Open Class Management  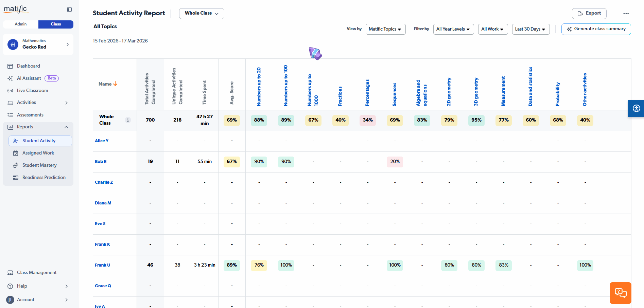36,272
